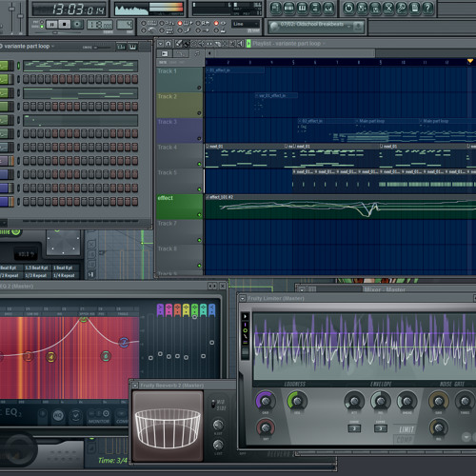Screen dimensions: 476x476
Task: Mute the effect track using its dot toggle
Action: 199,214
